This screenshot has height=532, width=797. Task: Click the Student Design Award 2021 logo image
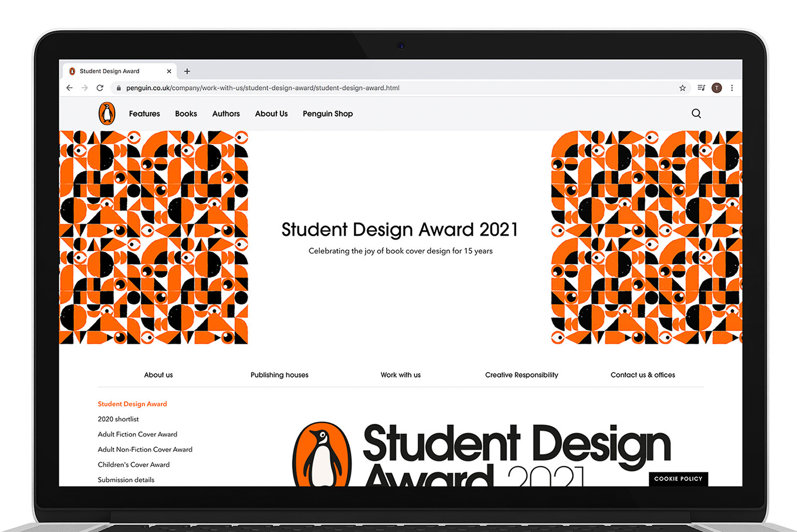(x=481, y=454)
